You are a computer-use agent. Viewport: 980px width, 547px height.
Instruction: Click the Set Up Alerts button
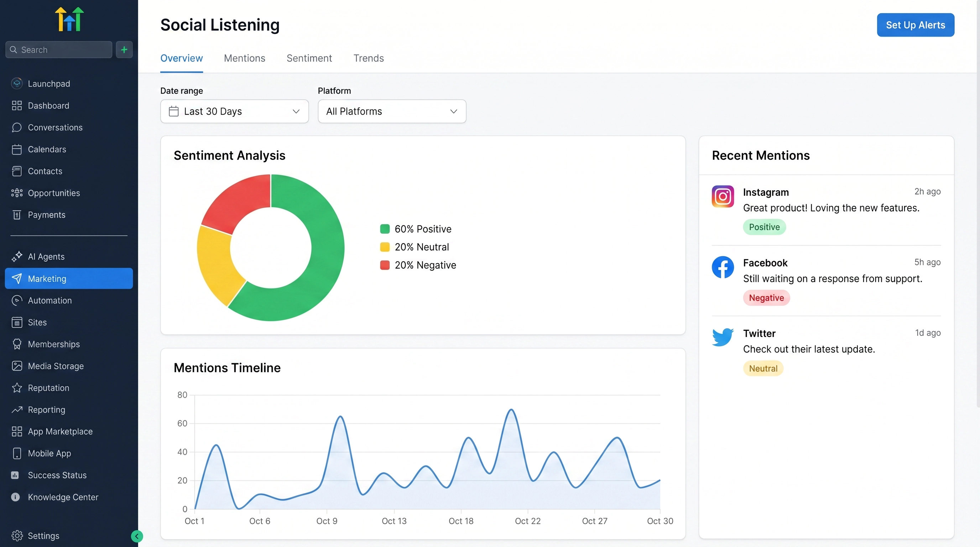pos(915,25)
